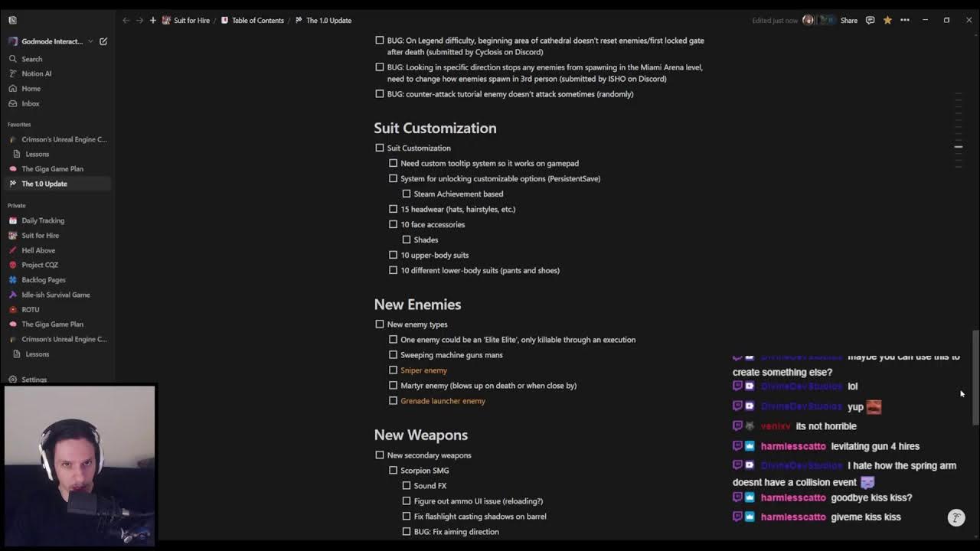This screenshot has width=980, height=551.
Task: Open the three-dot page options menu
Action: coord(905,21)
